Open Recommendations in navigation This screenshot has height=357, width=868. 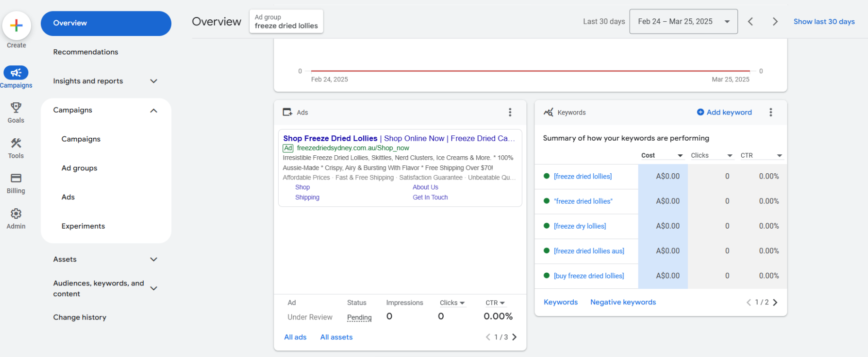[x=86, y=52]
